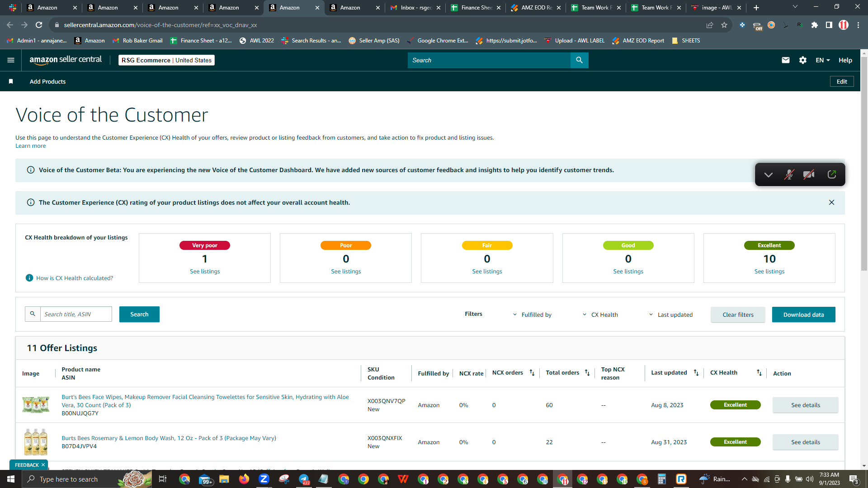Open the Chrome tab search chevron
The width and height of the screenshot is (868, 488).
795,7
